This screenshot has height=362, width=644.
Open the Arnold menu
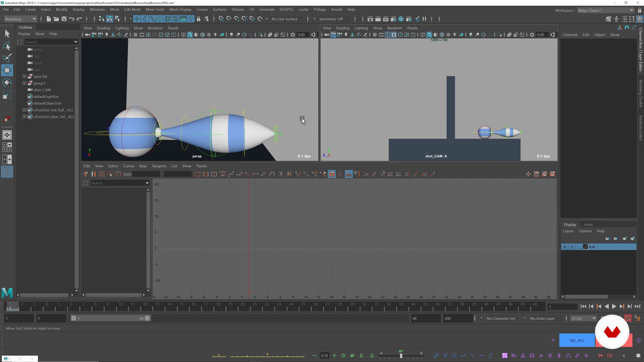click(x=336, y=10)
